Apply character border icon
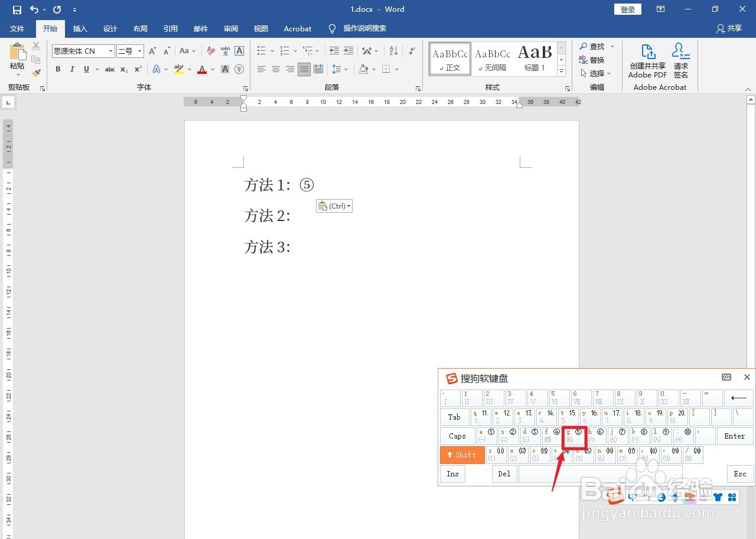Screen dimensions: 756x539 click(239, 51)
